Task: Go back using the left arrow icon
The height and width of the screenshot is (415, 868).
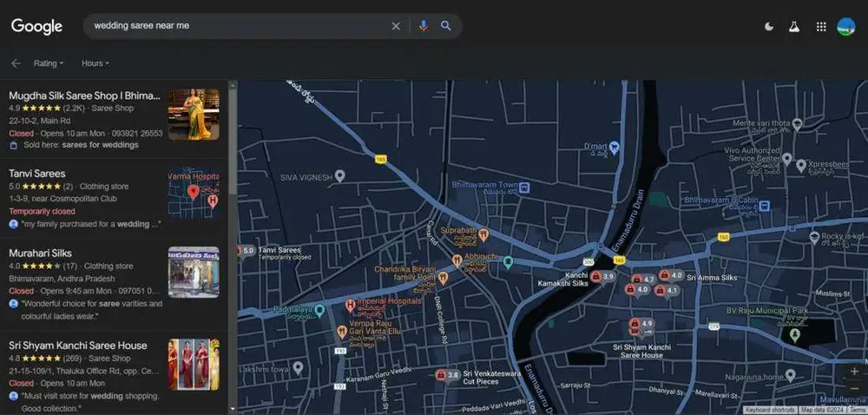Action: click(x=16, y=63)
